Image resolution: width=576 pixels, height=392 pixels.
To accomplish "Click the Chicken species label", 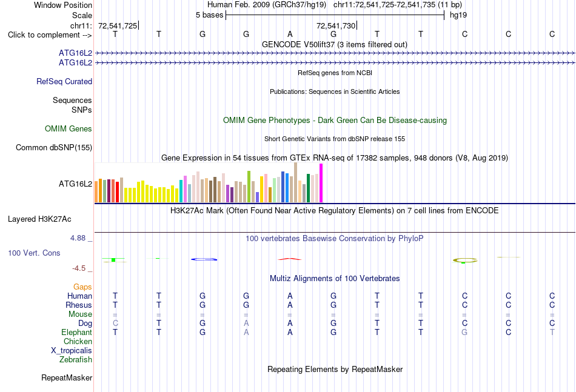I will tap(78, 341).
